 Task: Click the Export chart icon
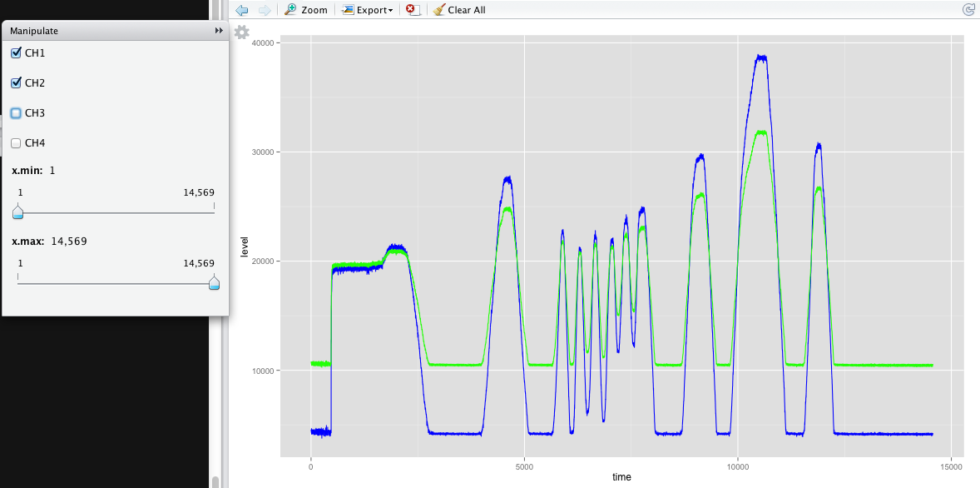coord(348,9)
